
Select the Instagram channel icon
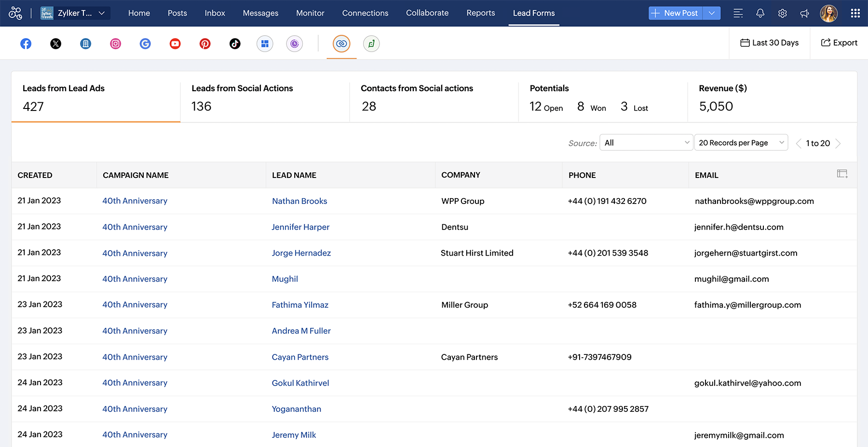[x=116, y=44]
